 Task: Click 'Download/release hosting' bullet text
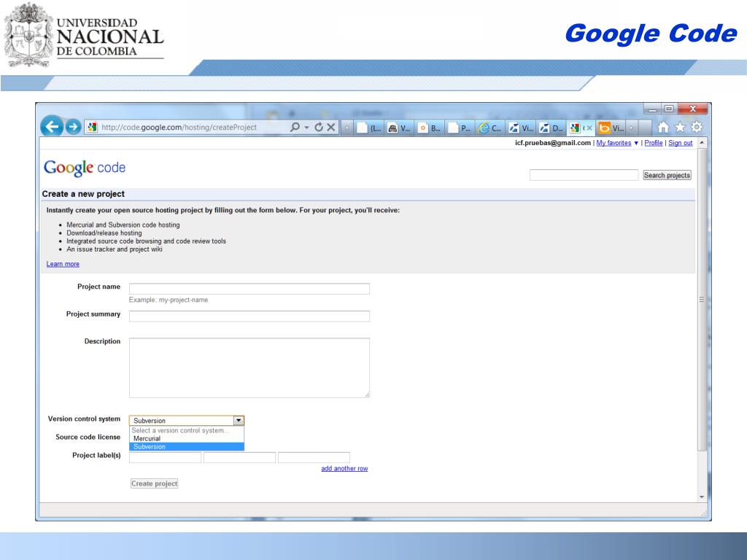point(104,233)
